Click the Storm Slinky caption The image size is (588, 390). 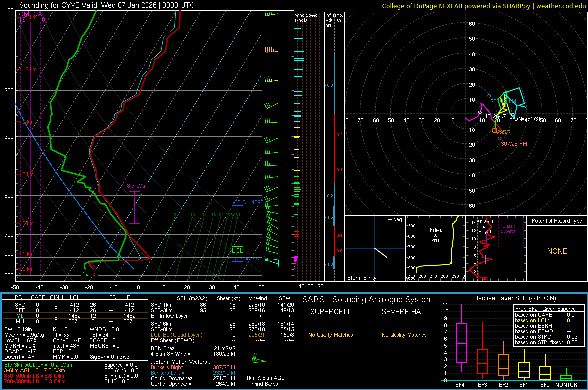(x=361, y=278)
